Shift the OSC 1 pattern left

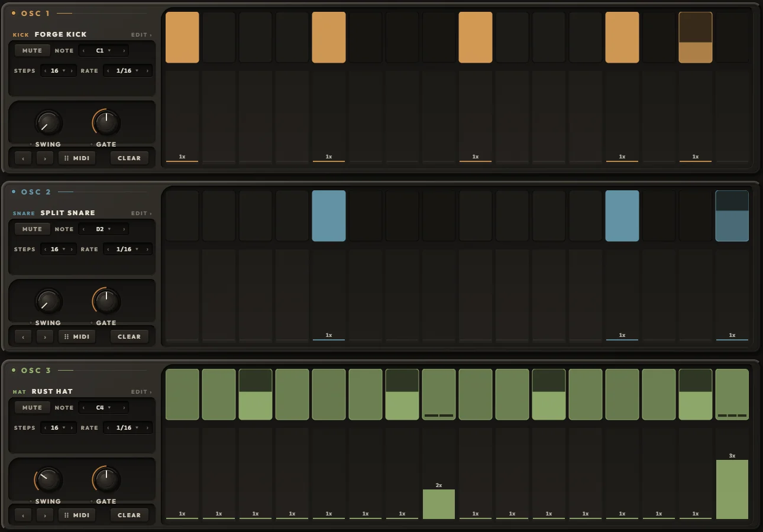[x=23, y=158]
